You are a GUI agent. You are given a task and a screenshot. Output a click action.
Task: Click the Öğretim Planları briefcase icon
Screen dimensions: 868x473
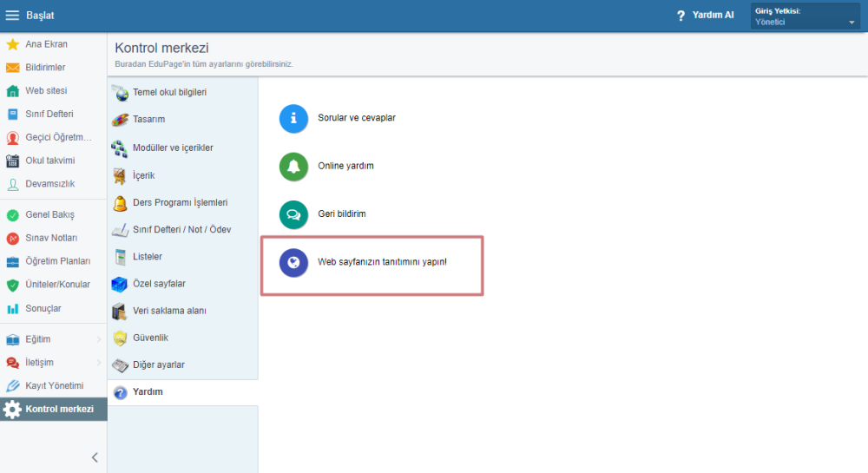(13, 261)
